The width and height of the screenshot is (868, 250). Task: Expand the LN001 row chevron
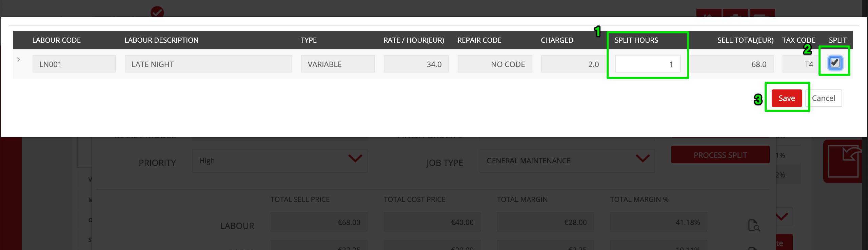[x=19, y=59]
